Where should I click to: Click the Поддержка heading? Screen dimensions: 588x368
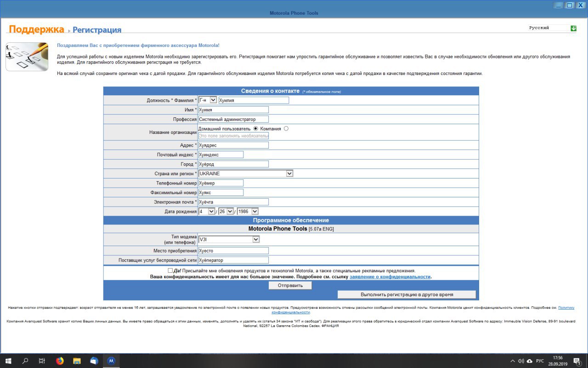pos(36,29)
